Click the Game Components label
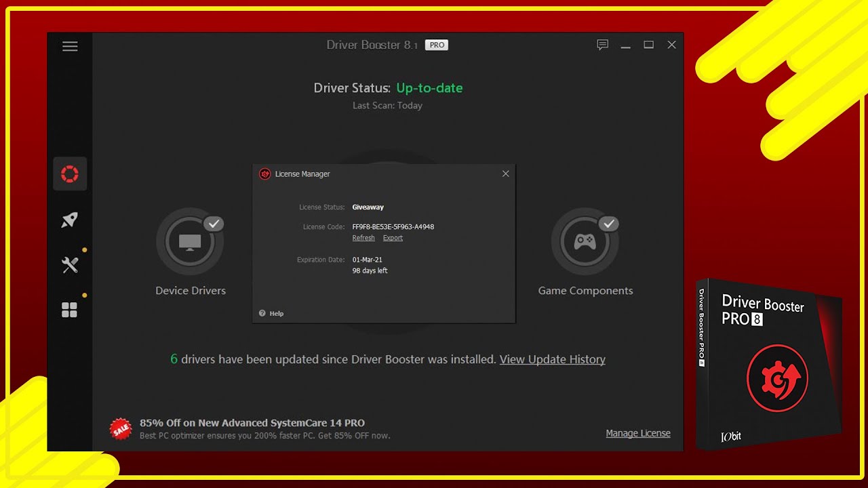 [585, 290]
